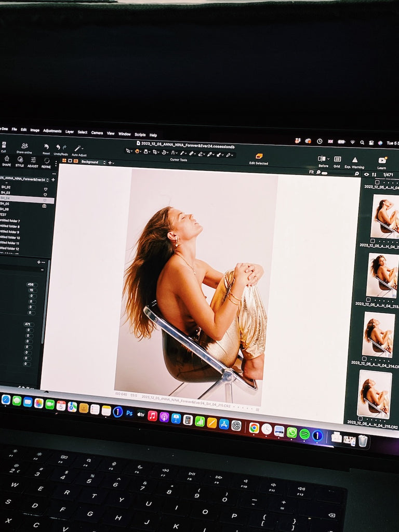Open the Before view dropdown chevron
This screenshot has height=532, width=399.
[328, 159]
